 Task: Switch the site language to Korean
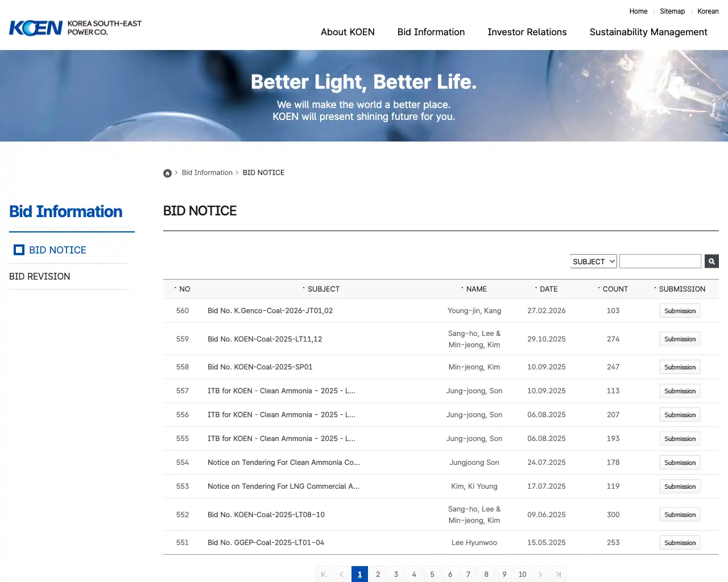coord(708,11)
